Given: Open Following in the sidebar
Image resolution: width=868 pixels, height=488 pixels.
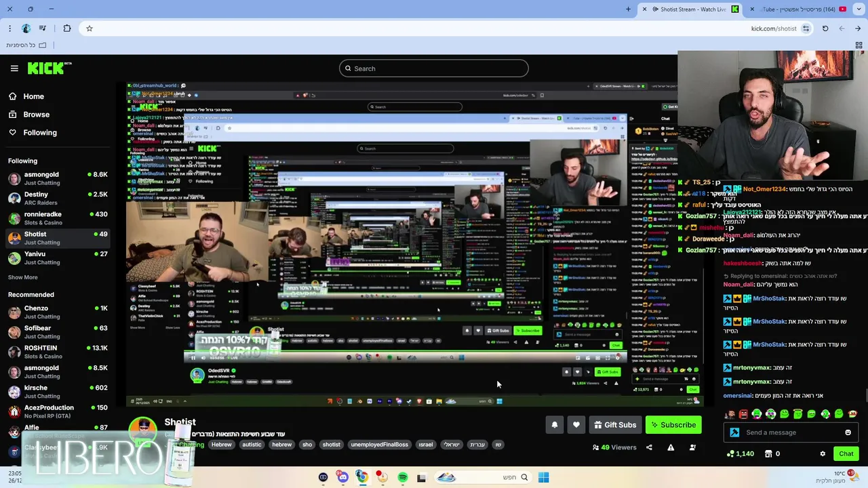Looking at the screenshot, I should tap(33, 132).
